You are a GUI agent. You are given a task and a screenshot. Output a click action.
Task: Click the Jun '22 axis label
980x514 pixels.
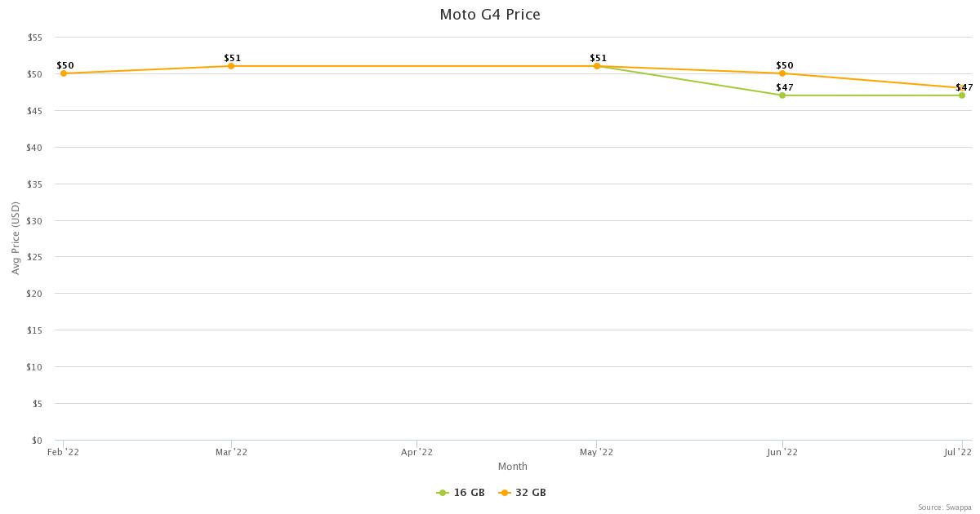[783, 452]
